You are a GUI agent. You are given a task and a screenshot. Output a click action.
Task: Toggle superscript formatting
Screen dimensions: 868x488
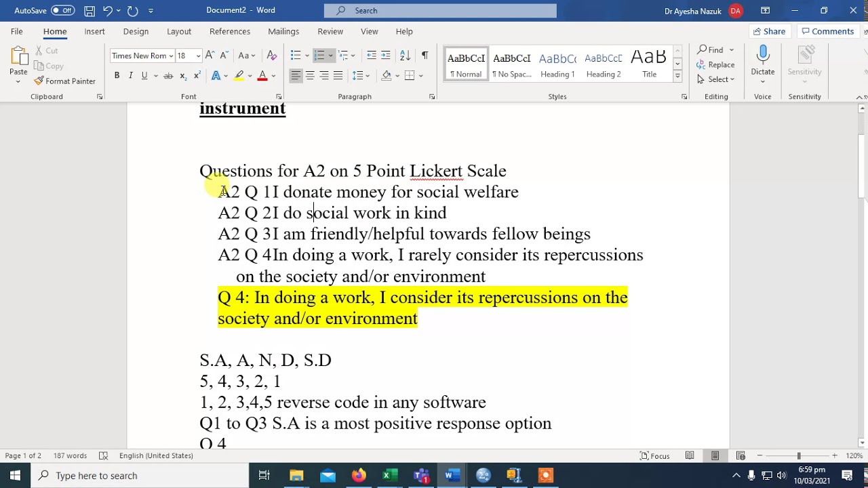click(x=197, y=75)
